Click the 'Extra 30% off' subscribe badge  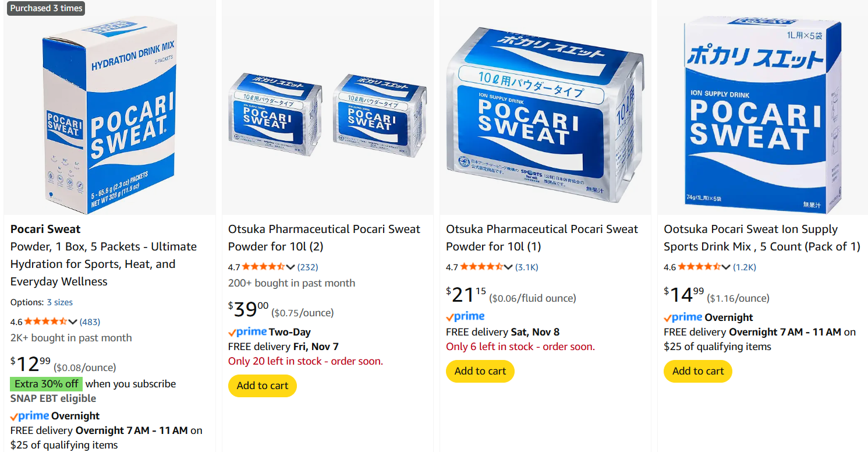pos(46,384)
